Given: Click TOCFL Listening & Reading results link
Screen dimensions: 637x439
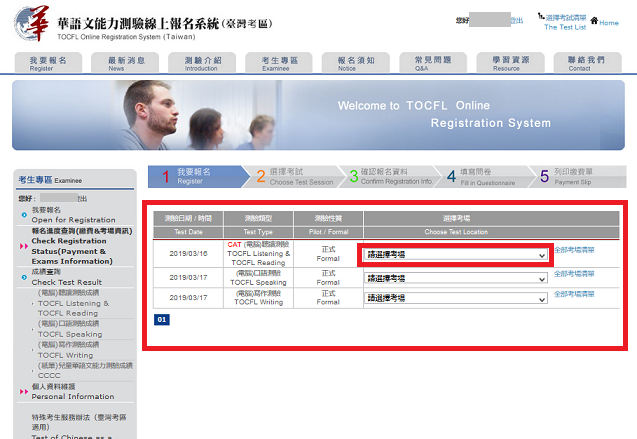Looking at the screenshot, I should 73,303.
